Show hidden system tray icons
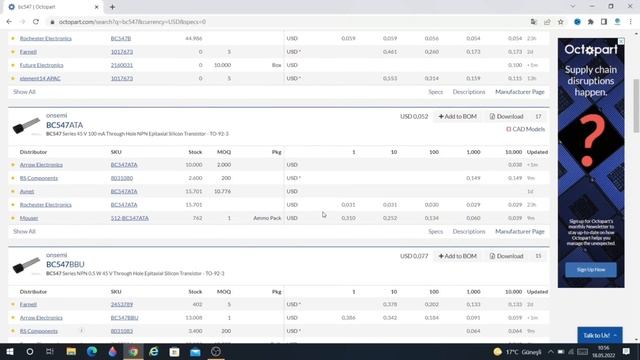The width and height of the screenshot is (640, 360). pyautogui.click(x=551, y=351)
